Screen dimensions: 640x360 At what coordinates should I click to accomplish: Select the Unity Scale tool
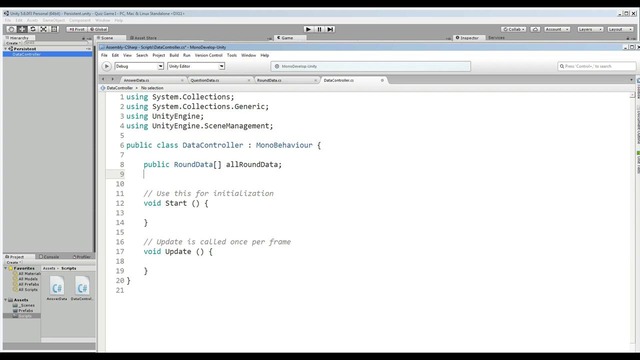click(x=43, y=29)
